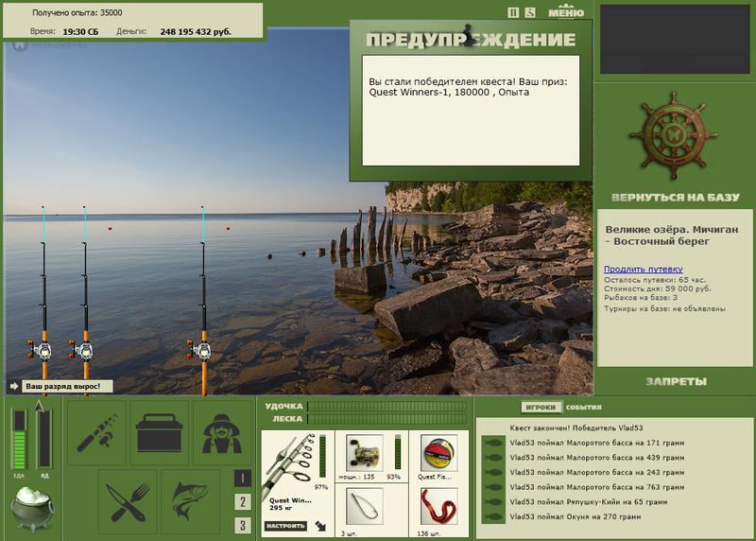
Task: Switch to rod slot 3
Action: tap(243, 525)
